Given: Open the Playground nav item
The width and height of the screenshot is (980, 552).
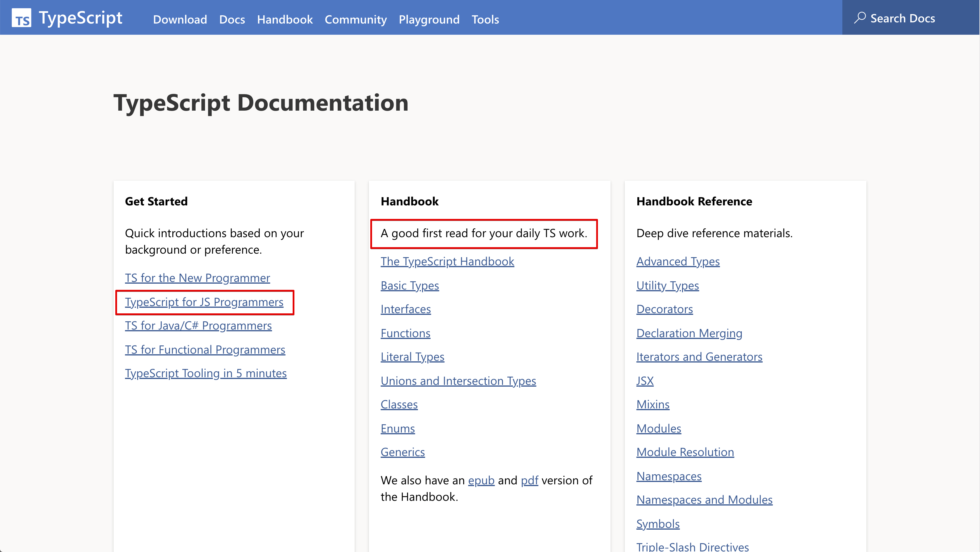Looking at the screenshot, I should click(x=429, y=19).
